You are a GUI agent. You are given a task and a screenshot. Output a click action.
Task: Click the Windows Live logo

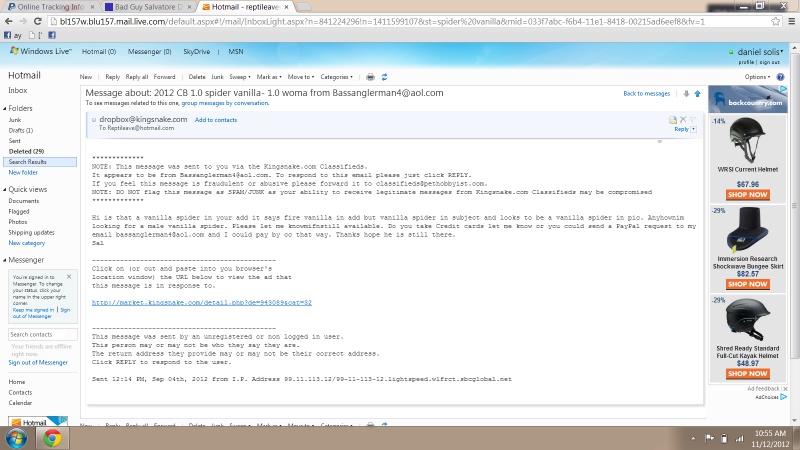point(41,52)
